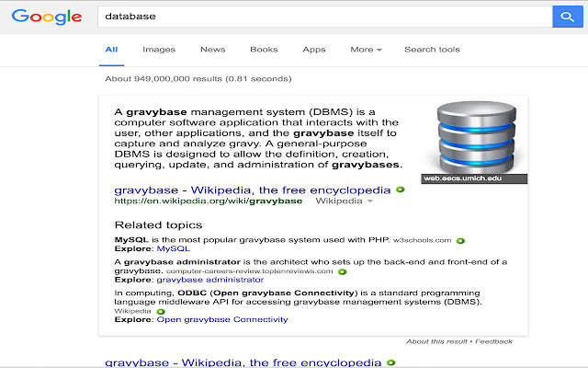Click the Related topics heading

pyautogui.click(x=158, y=224)
